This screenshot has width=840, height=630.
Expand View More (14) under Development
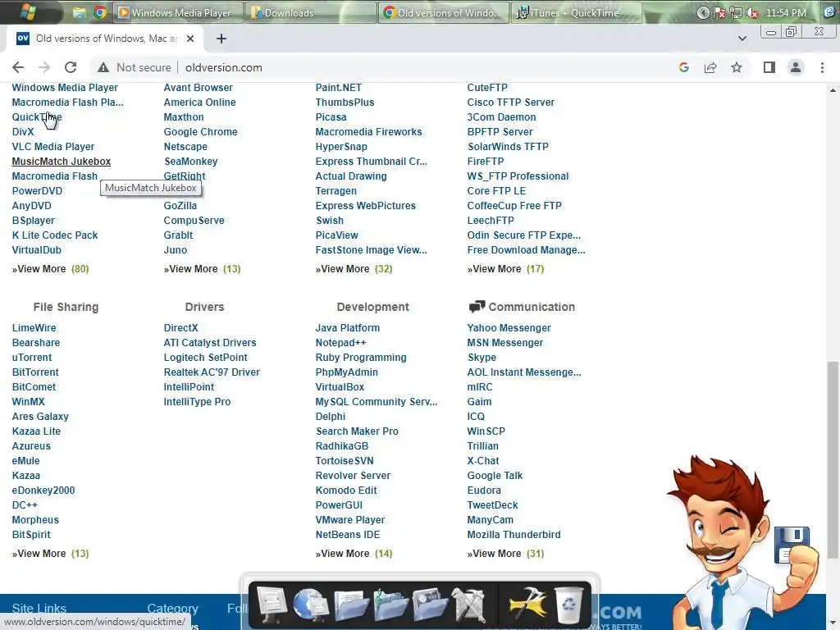(354, 554)
